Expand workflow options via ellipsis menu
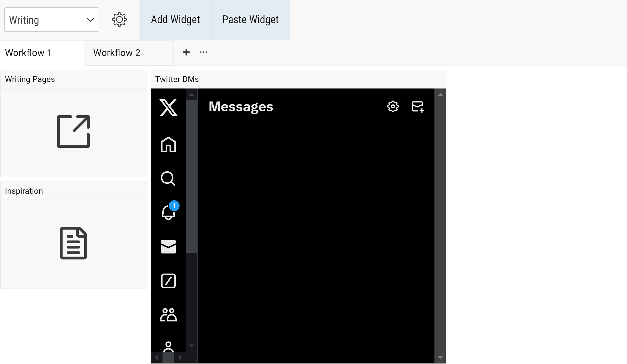The image size is (627, 364). [x=203, y=52]
